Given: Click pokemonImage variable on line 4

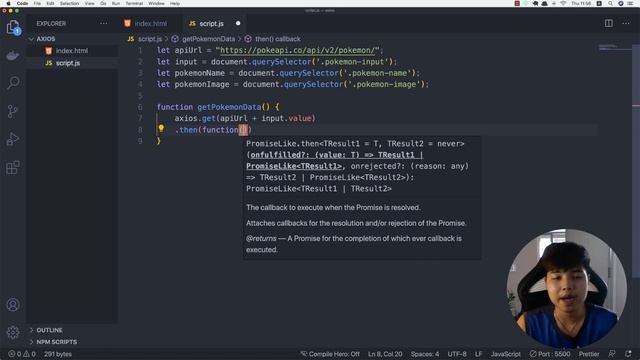Looking at the screenshot, I should coord(202,84).
